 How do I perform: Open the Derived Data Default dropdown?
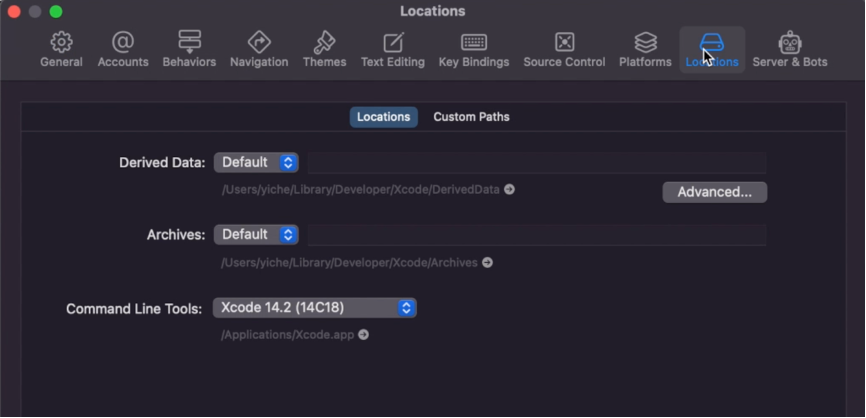tap(256, 162)
